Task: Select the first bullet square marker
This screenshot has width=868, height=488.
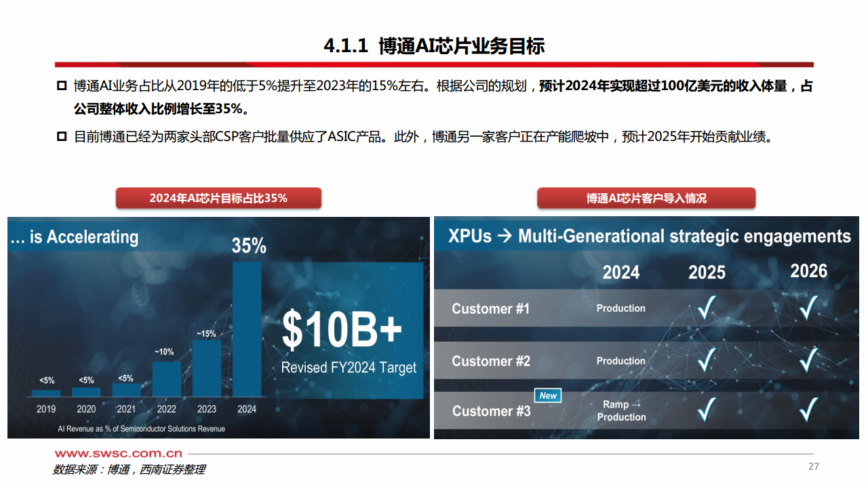Action: pos(62,86)
